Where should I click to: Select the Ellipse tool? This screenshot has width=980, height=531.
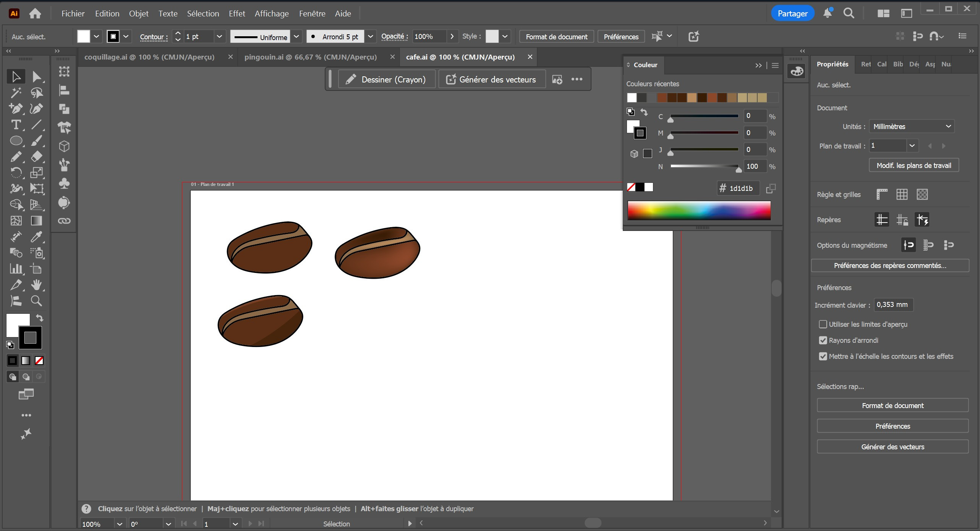pyautogui.click(x=16, y=141)
